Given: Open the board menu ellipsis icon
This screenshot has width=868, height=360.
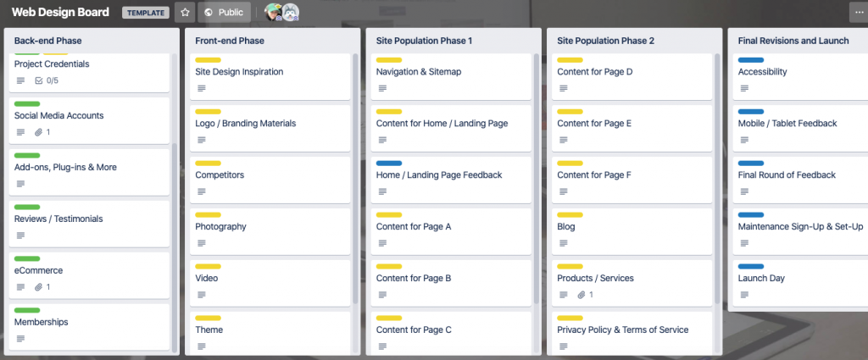Looking at the screenshot, I should (859, 12).
